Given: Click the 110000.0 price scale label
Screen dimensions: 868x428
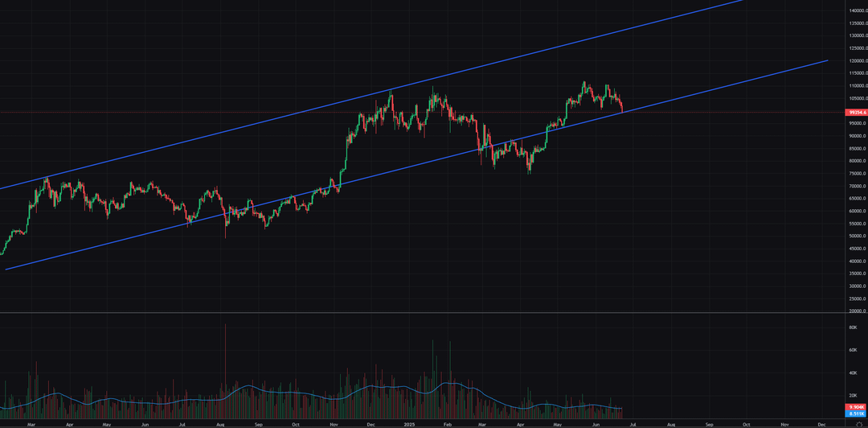Looking at the screenshot, I should [x=857, y=86].
